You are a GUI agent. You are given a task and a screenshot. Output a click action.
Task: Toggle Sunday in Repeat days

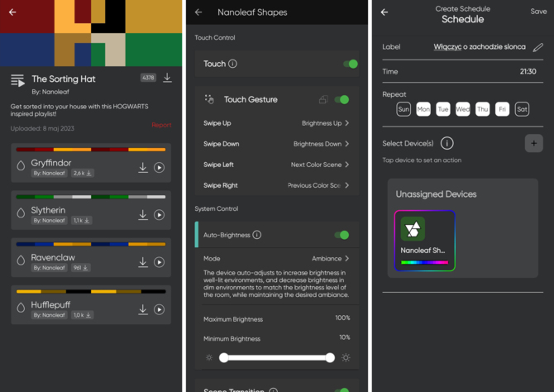click(x=404, y=109)
